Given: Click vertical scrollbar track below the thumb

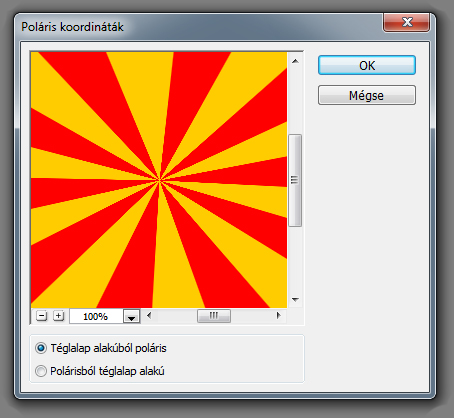Looking at the screenshot, I should pos(295,260).
